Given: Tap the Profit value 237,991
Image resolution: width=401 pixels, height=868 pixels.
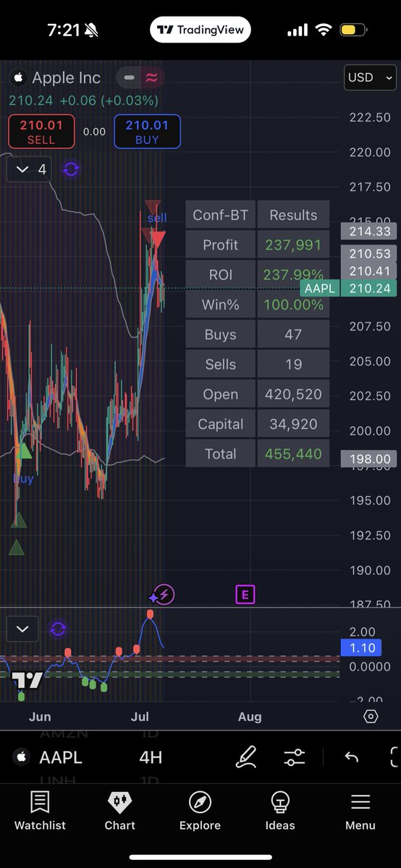Looking at the screenshot, I should click(292, 245).
